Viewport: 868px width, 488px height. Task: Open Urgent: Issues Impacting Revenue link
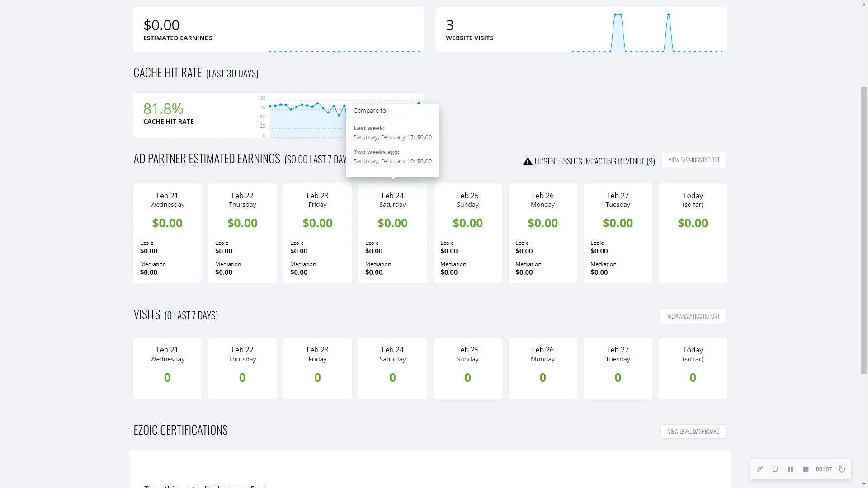(x=594, y=161)
